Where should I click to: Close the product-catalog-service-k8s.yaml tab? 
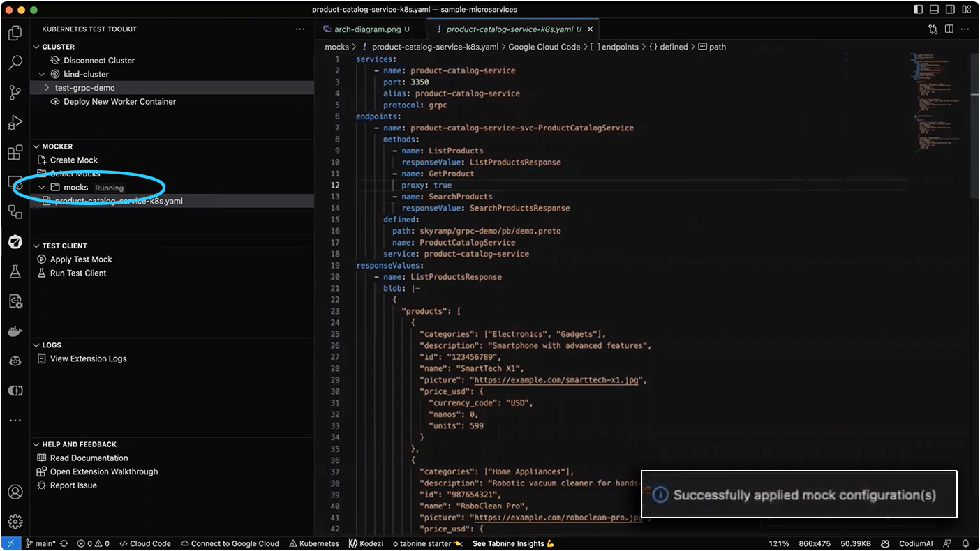pyautogui.click(x=590, y=29)
